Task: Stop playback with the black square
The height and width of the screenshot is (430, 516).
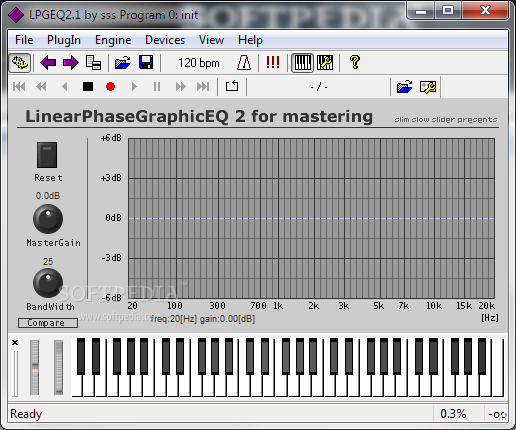Action: pyautogui.click(x=88, y=87)
